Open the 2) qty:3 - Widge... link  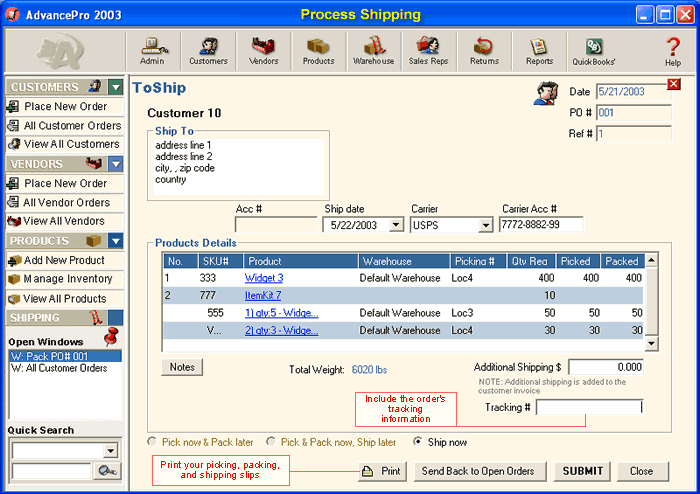(282, 331)
